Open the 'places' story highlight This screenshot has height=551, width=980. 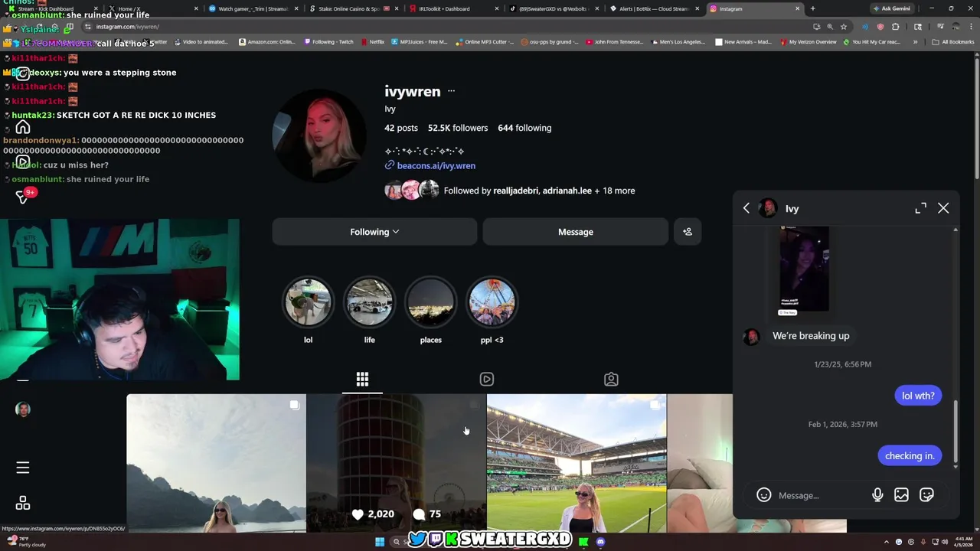coord(430,302)
